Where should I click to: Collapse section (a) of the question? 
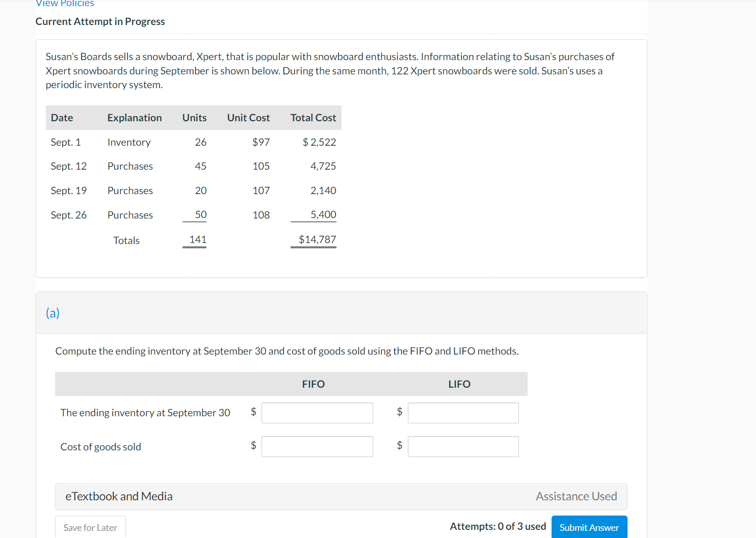(x=53, y=313)
